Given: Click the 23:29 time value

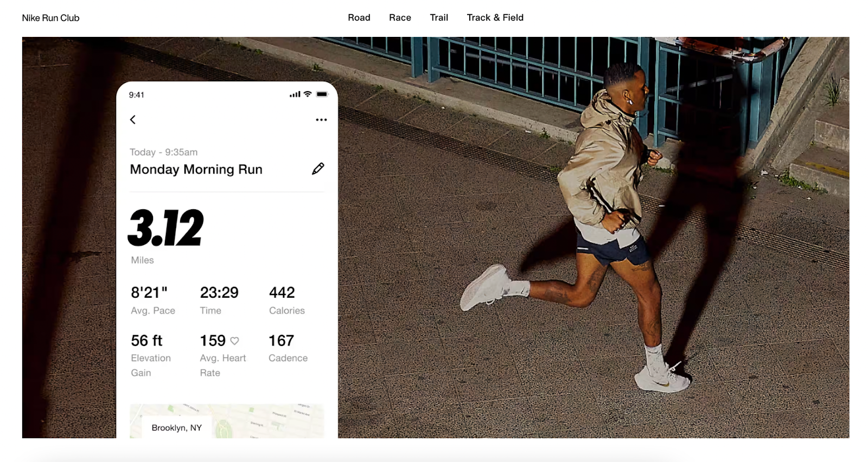Looking at the screenshot, I should click(219, 292).
